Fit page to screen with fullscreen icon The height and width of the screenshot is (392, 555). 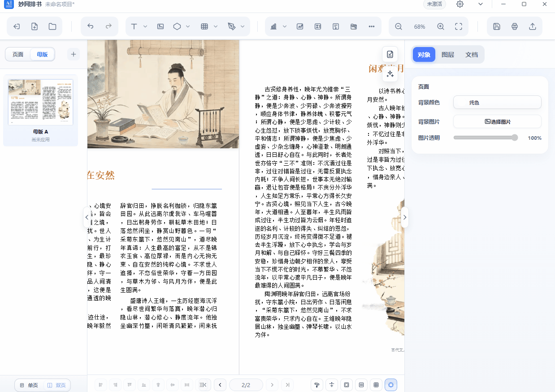459,26
